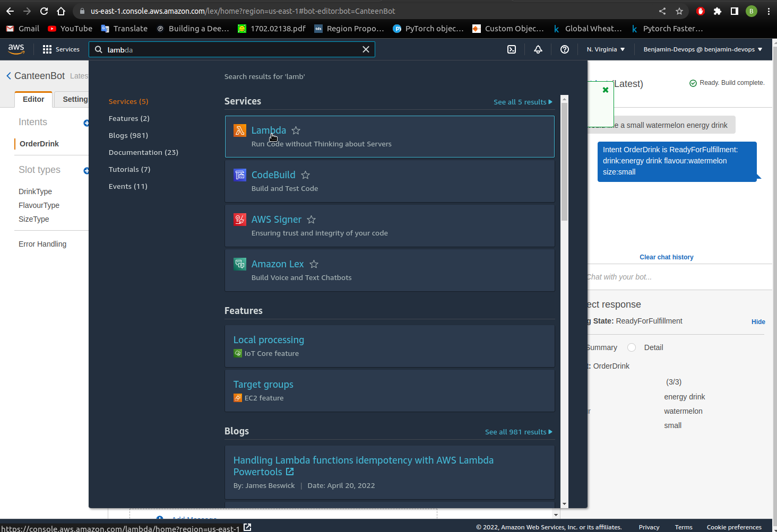Open the help question-mark icon
Screen dimensions: 777x532
tap(565, 49)
